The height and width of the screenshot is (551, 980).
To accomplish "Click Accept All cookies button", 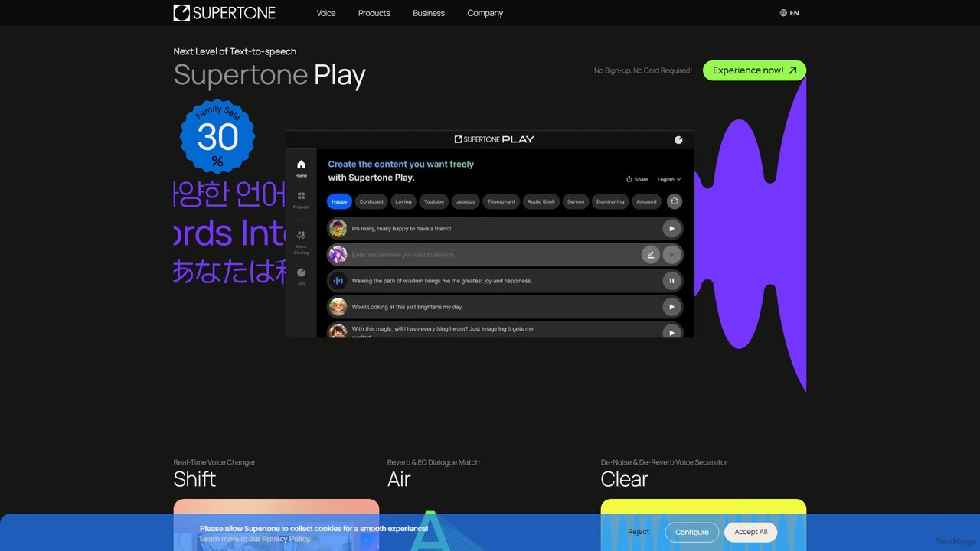I will [751, 532].
